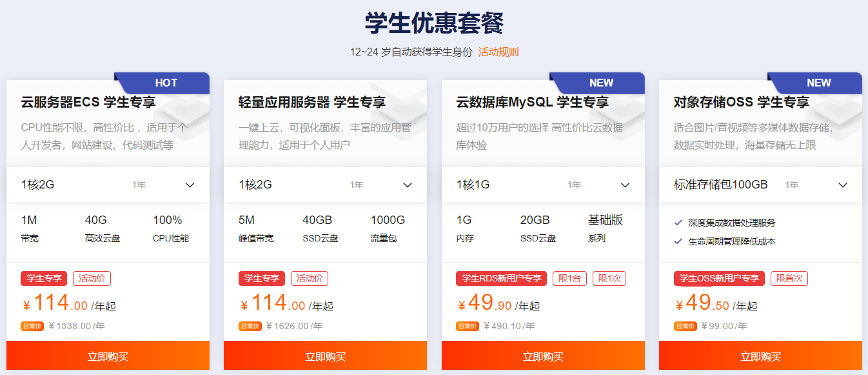Click the 日常价 tag under ECS price

pyautogui.click(x=32, y=326)
